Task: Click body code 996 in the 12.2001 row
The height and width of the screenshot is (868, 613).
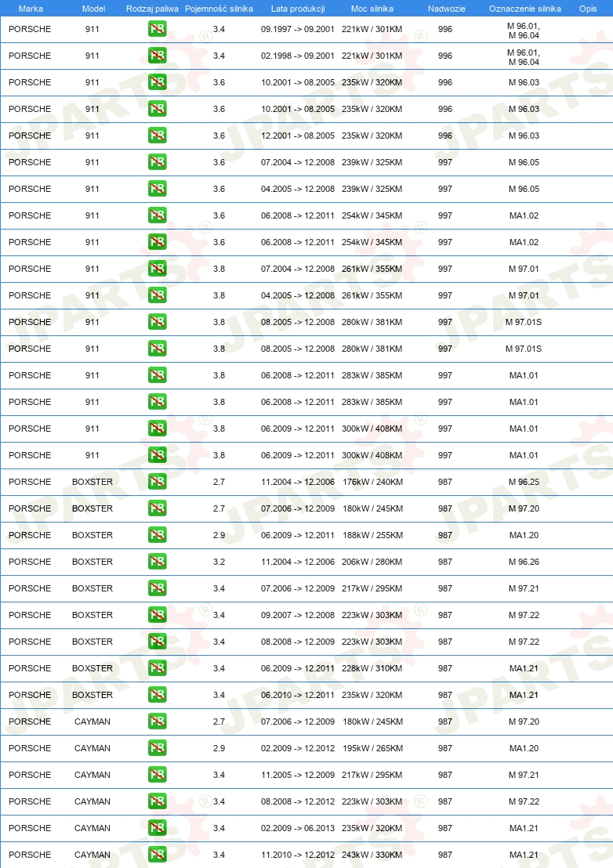Action: [445, 135]
